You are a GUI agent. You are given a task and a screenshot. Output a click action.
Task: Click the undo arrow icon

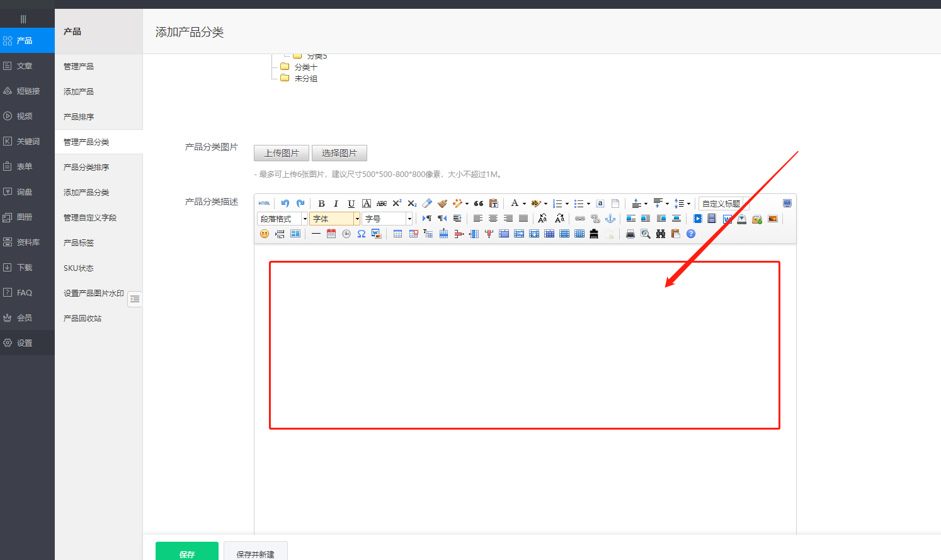click(x=285, y=203)
